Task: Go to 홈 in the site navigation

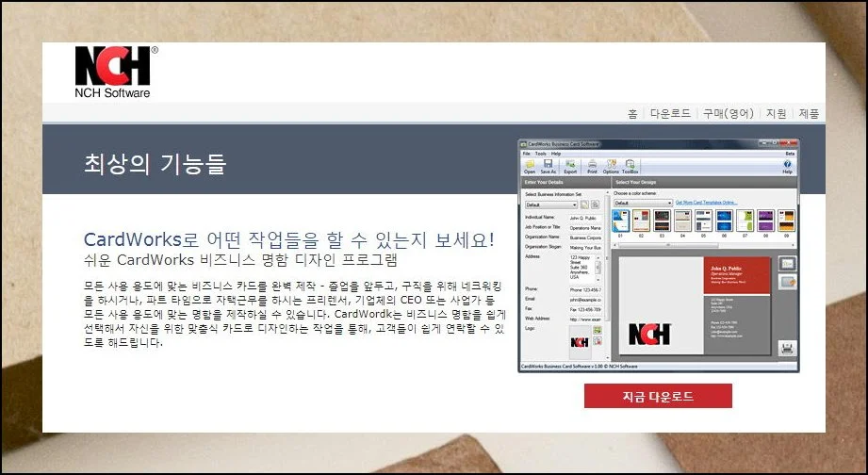Action: click(632, 113)
